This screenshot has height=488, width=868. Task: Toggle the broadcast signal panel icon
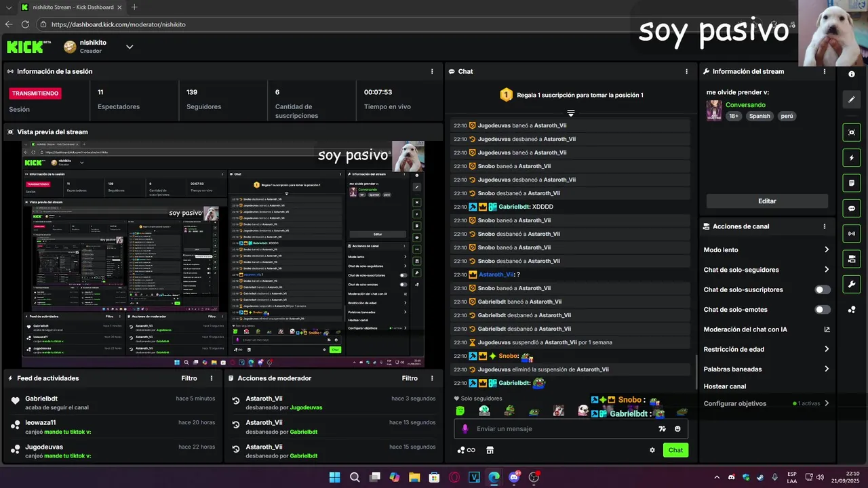pos(852,234)
